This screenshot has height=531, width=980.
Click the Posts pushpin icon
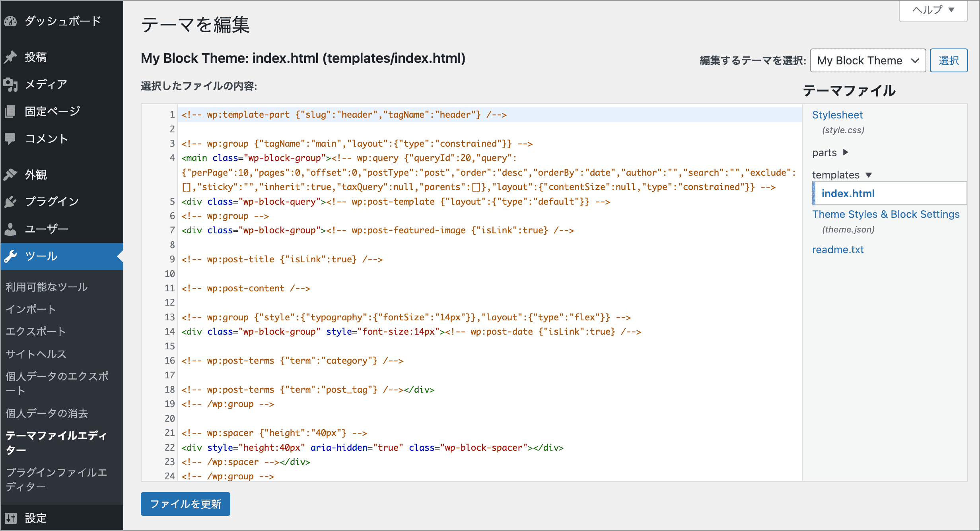pos(11,57)
